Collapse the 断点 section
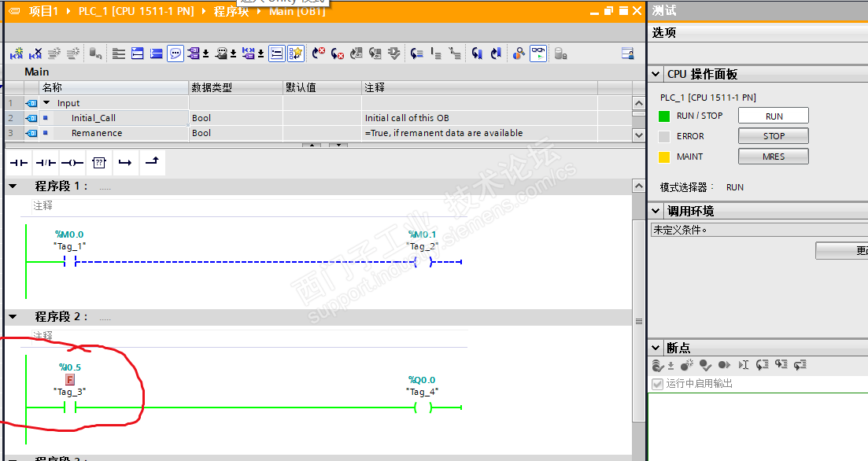Image resolution: width=868 pixels, height=461 pixels. click(656, 348)
